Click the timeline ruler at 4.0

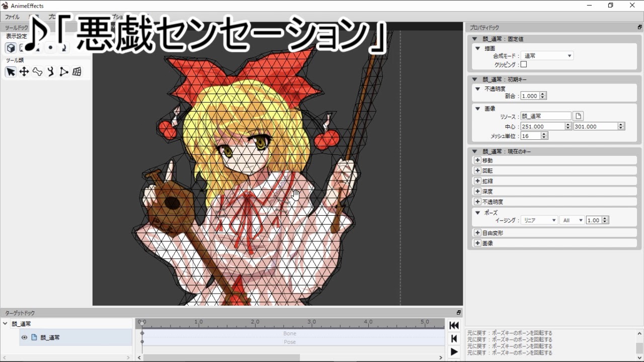pos(368,322)
